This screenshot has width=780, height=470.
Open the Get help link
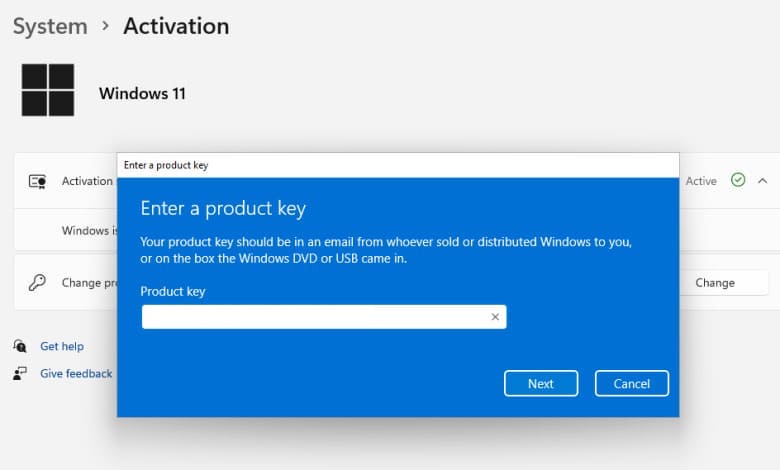(x=62, y=346)
